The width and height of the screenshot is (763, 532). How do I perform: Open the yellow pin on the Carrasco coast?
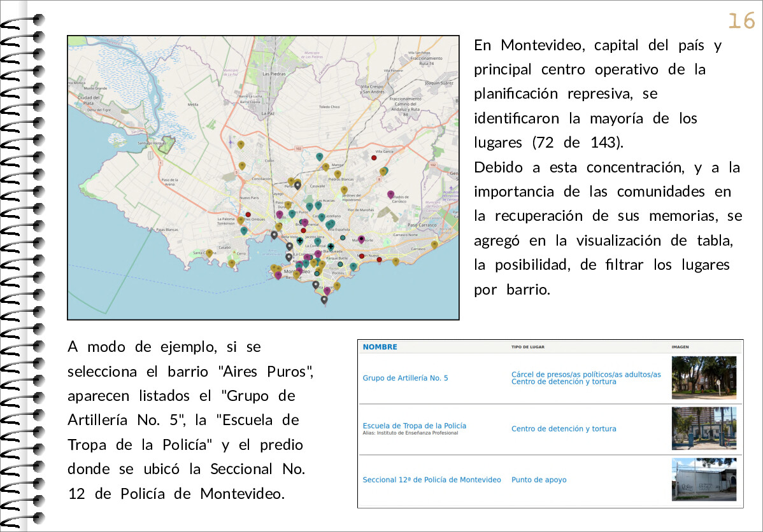tap(434, 244)
